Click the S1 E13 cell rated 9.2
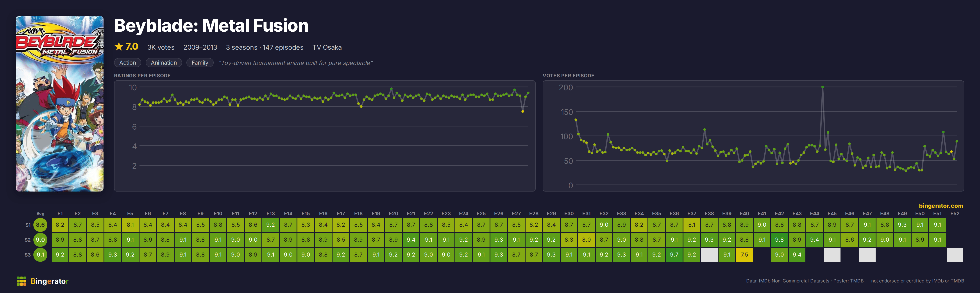The width and height of the screenshot is (980, 293). (x=270, y=225)
